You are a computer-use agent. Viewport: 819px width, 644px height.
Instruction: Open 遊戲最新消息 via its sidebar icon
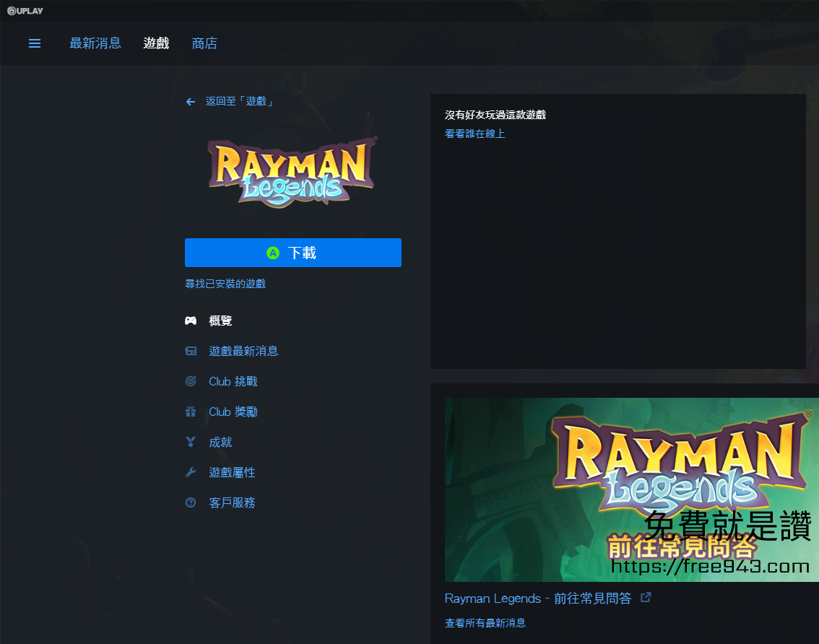coord(190,351)
